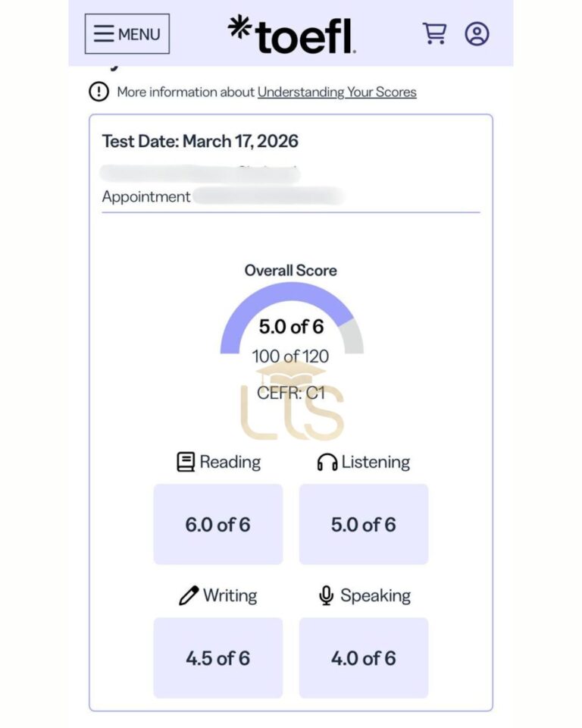This screenshot has width=582, height=728.
Task: Click the CEFR: C1 level text
Action: coord(291,393)
